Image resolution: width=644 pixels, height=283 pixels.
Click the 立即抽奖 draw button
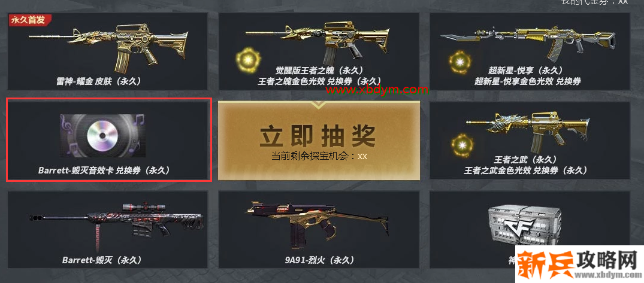(x=319, y=140)
